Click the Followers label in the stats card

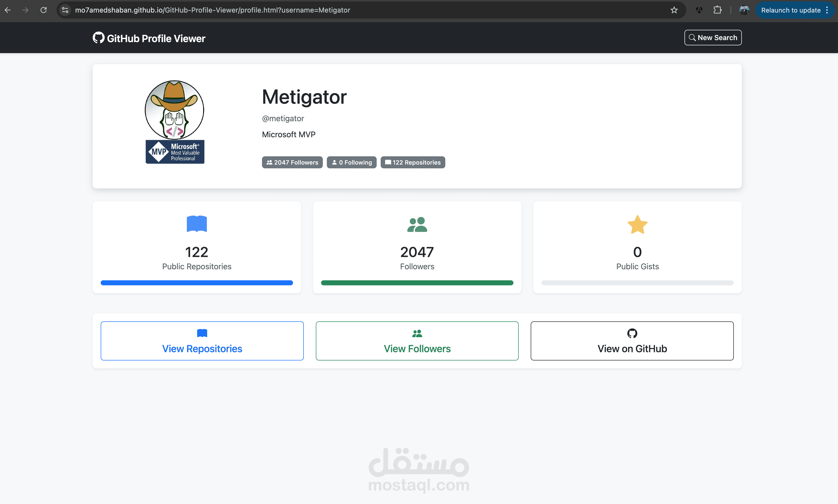(417, 267)
